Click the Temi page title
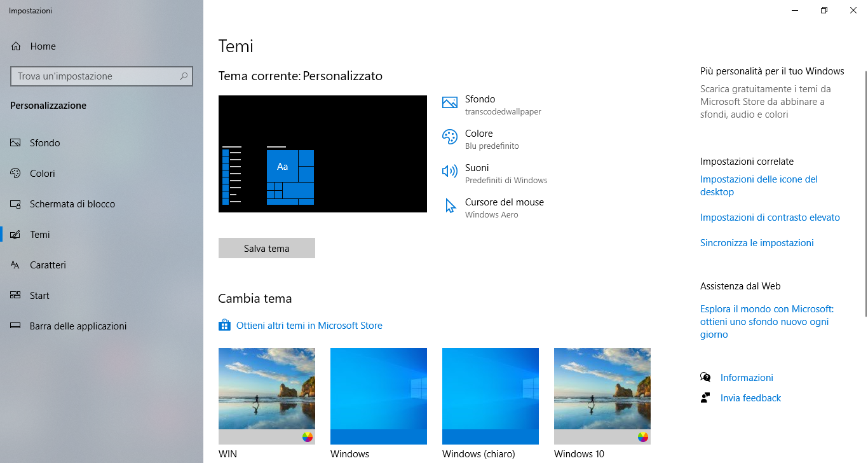868x463 pixels. (x=236, y=46)
